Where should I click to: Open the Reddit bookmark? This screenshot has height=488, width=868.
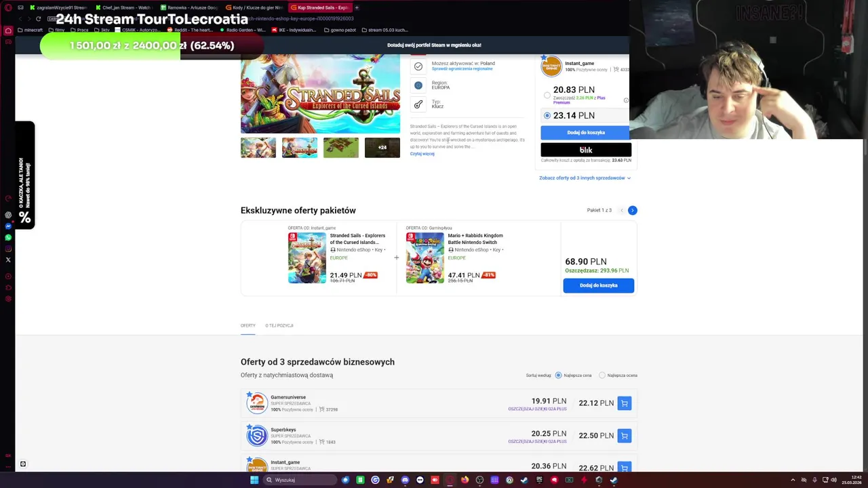tap(190, 30)
